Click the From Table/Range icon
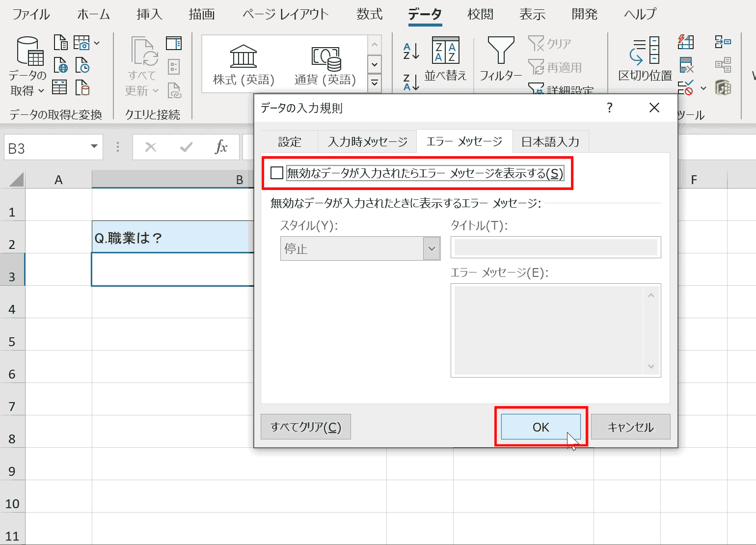The height and width of the screenshot is (545, 756). (59, 87)
